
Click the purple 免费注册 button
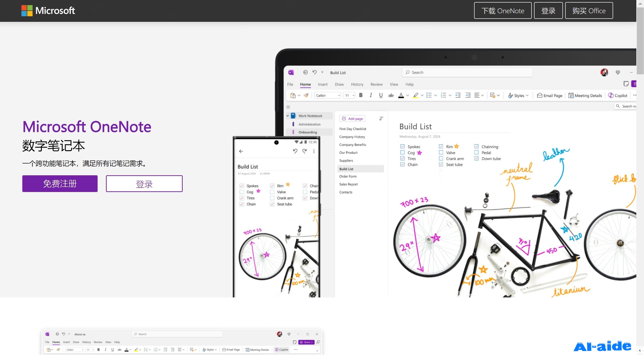(x=60, y=184)
